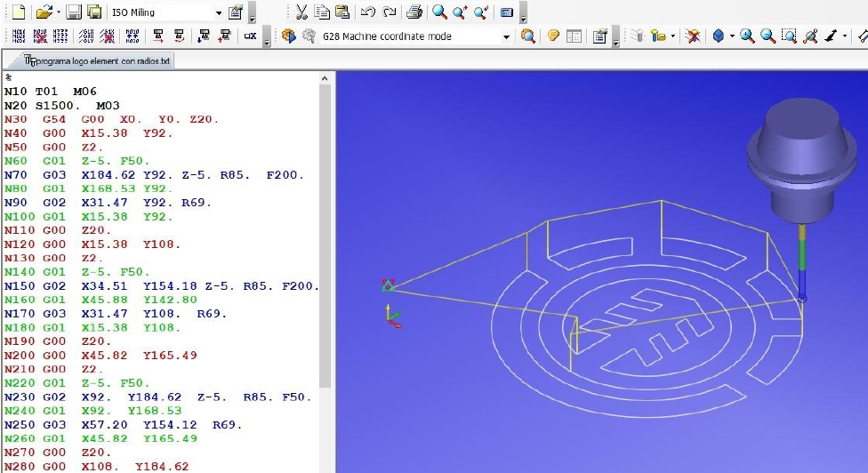
Task: Click the origin triangle marker in backplot
Action: pos(388,285)
